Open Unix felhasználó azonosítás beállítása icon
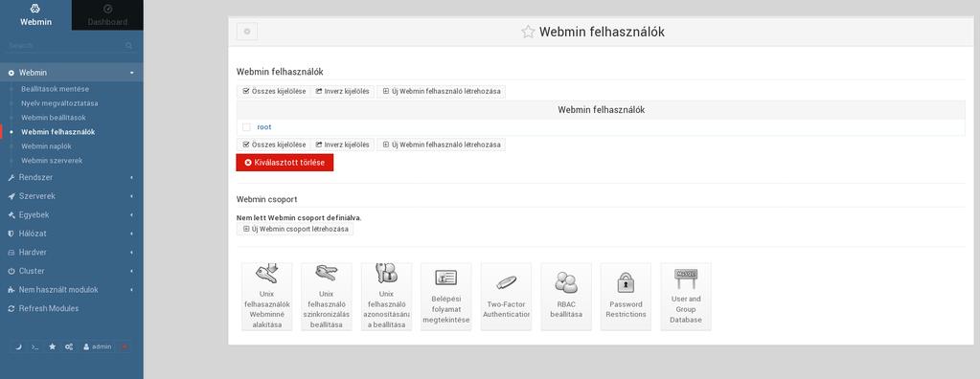 click(386, 297)
